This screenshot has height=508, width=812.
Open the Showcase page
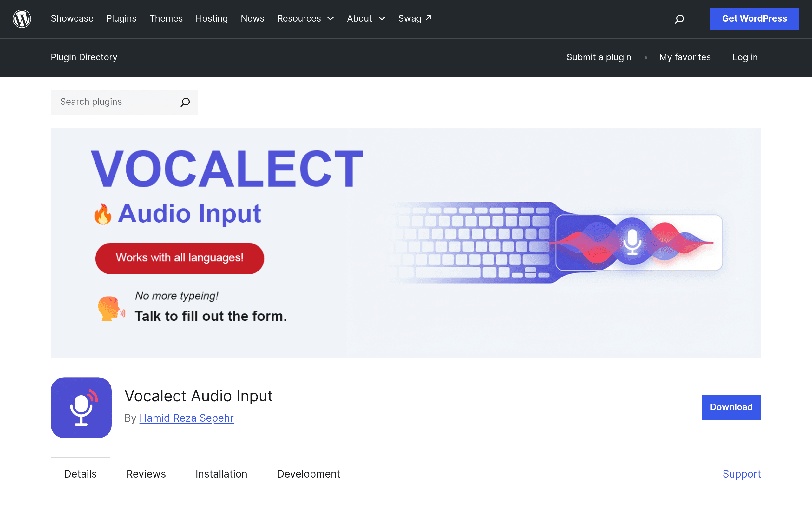[x=72, y=18]
